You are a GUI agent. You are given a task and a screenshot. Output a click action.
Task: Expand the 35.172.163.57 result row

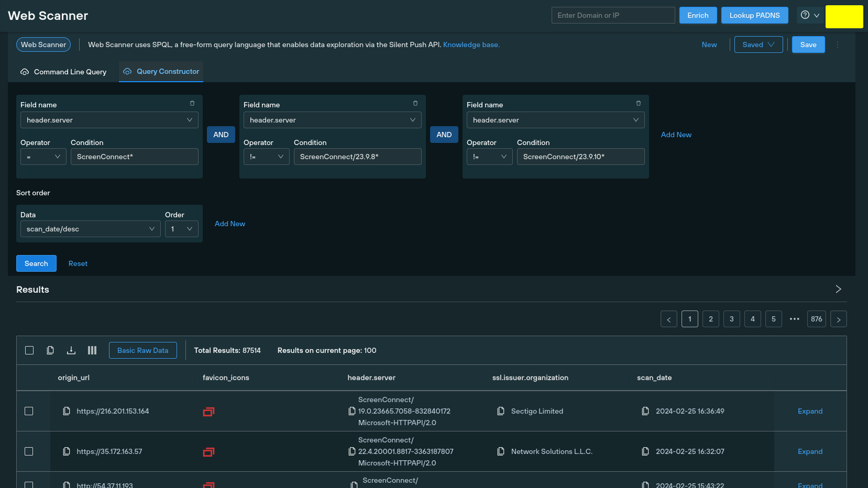(810, 451)
